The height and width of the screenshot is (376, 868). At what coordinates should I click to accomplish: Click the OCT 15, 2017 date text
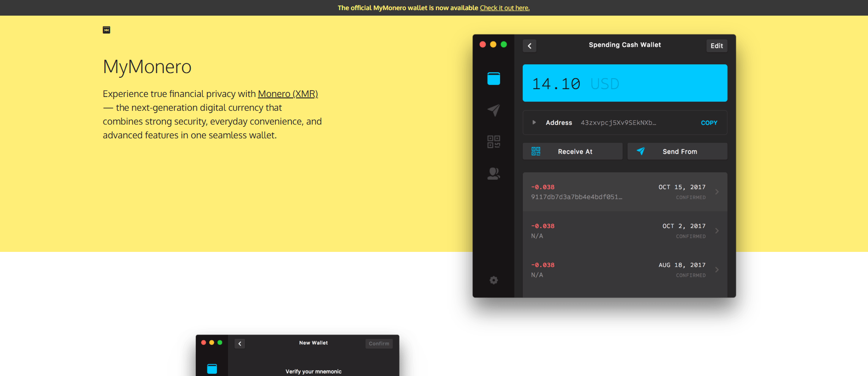pos(682,187)
